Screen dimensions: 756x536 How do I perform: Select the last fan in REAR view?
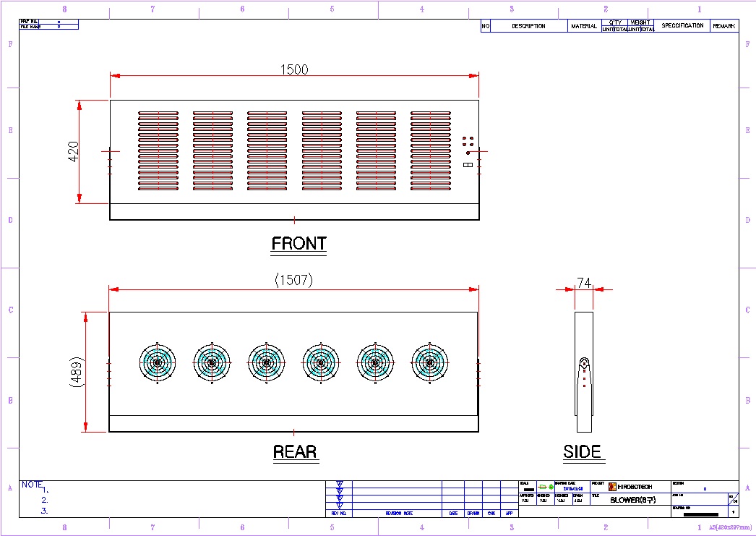click(x=430, y=362)
